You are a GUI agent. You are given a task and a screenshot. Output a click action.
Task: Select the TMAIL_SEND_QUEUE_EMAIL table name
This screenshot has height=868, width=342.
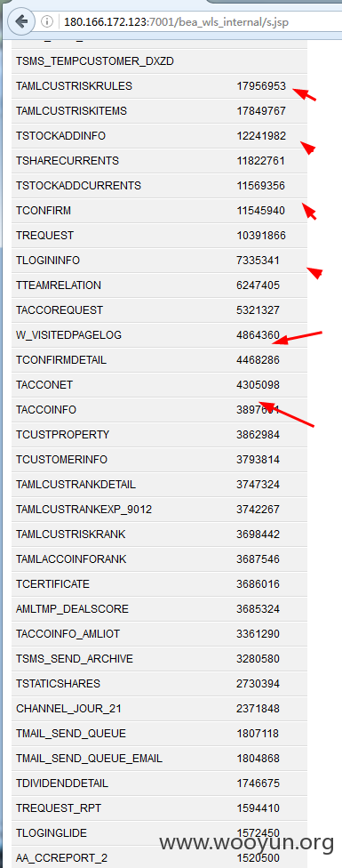[x=90, y=759]
